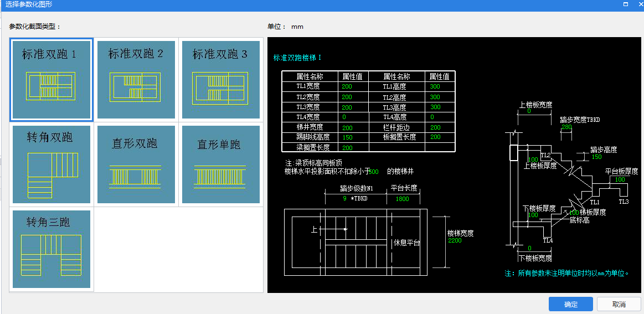Click the 确定 button
Image resolution: width=644 pixels, height=314 pixels.
click(x=570, y=304)
